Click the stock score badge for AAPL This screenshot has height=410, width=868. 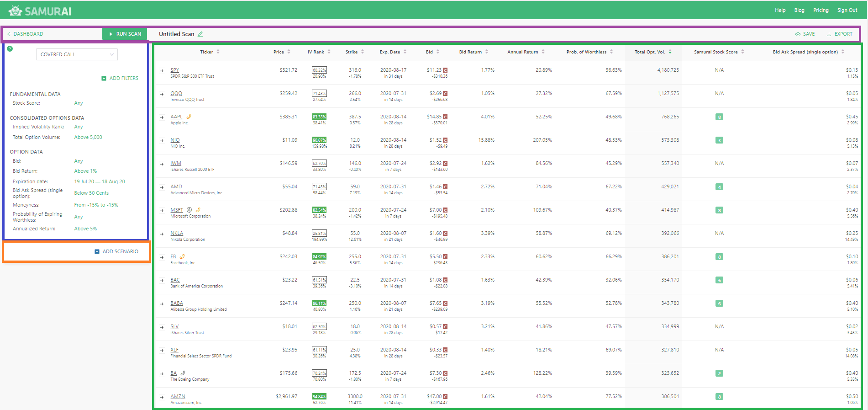click(719, 117)
